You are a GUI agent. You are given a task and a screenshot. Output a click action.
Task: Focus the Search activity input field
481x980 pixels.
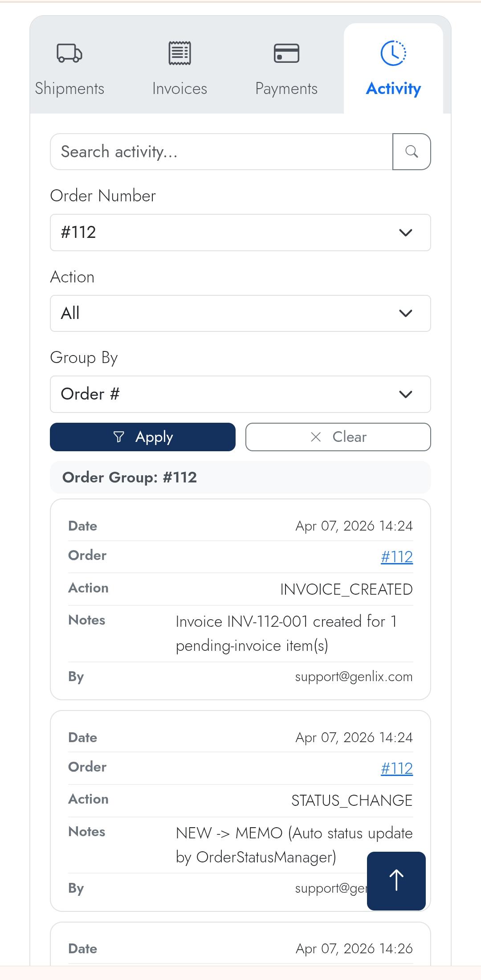click(221, 152)
